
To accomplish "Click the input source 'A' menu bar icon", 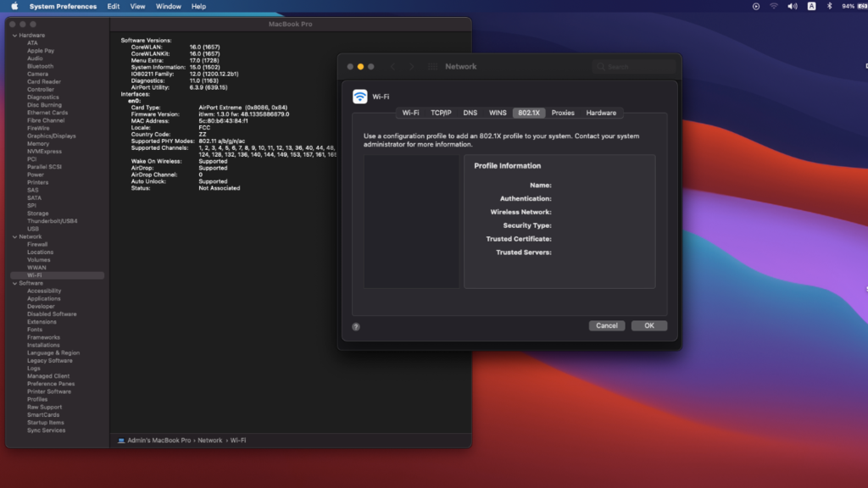I will pyautogui.click(x=811, y=6).
